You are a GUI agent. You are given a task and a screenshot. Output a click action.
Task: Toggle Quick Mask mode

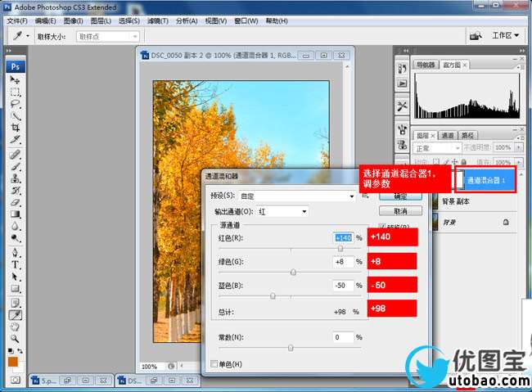(16, 380)
